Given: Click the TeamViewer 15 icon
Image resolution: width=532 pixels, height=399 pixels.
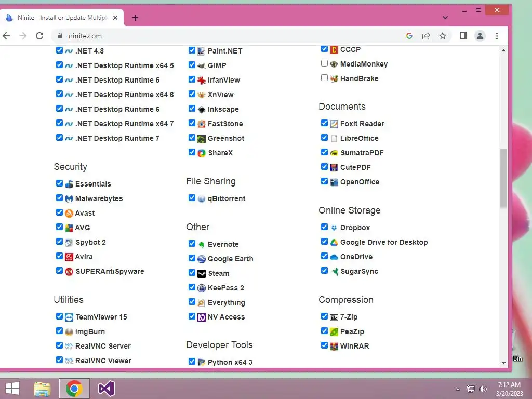Looking at the screenshot, I should pos(69,317).
